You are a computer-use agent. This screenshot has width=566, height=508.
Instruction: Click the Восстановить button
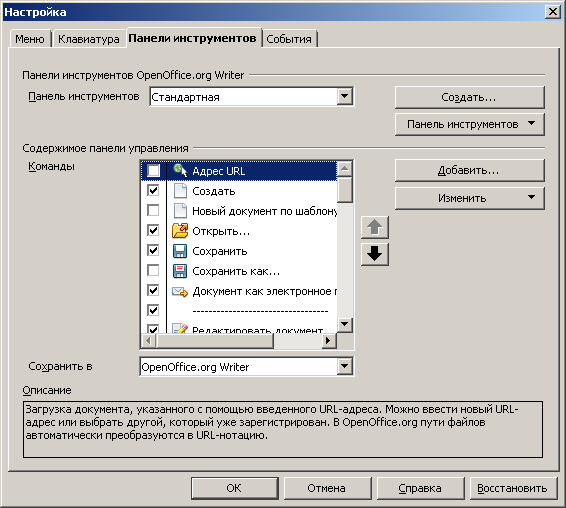click(512, 488)
